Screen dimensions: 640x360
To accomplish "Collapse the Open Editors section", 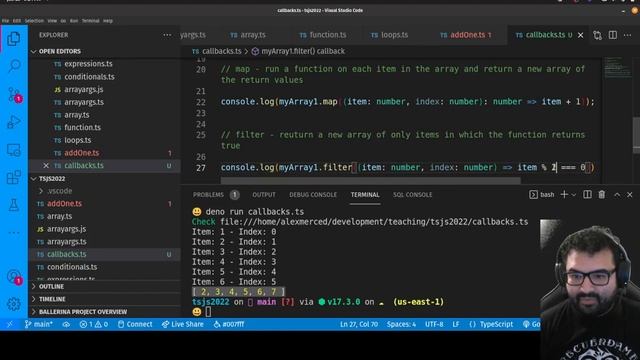I will [x=104, y=51].
